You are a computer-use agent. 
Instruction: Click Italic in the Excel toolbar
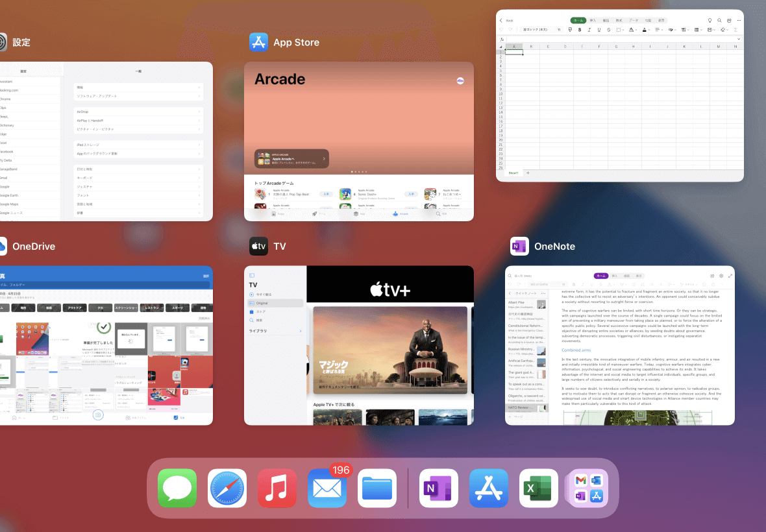(x=589, y=30)
